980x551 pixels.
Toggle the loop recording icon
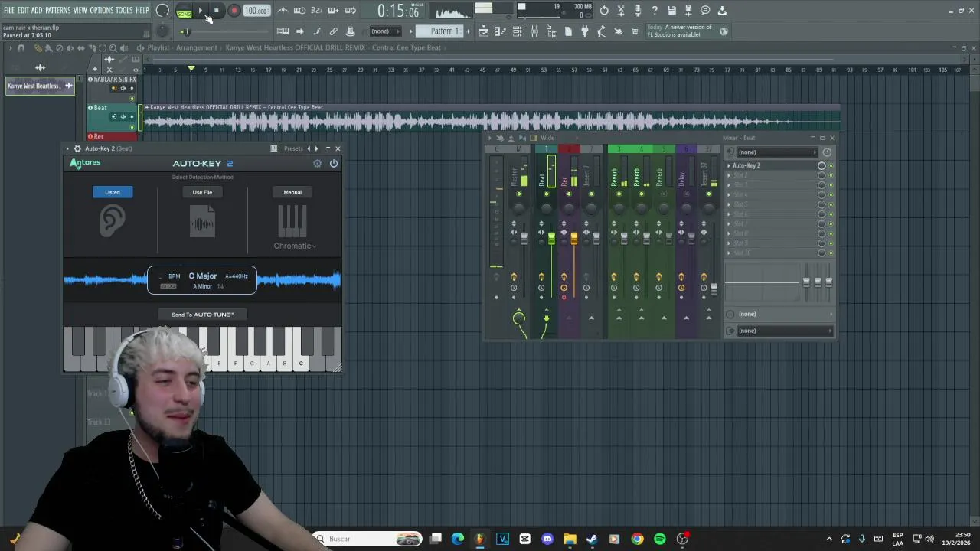click(350, 11)
